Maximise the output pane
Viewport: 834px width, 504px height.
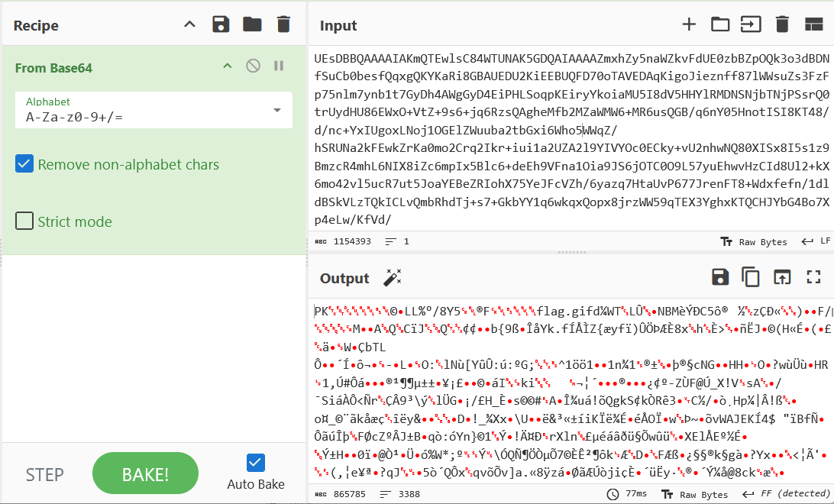(x=814, y=277)
